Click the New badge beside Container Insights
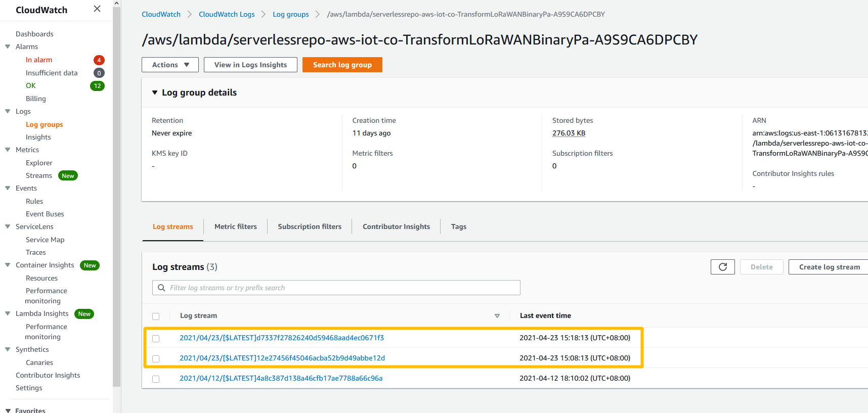 tap(90, 265)
